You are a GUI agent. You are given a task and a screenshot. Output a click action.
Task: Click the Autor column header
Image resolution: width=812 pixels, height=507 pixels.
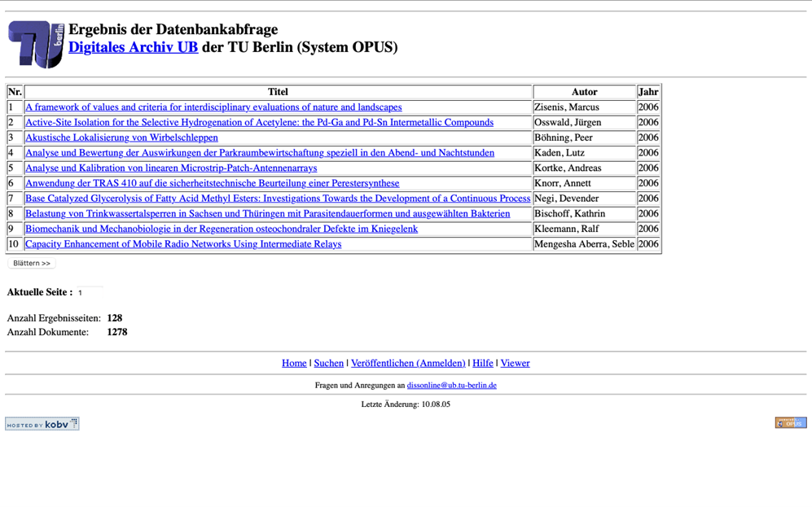tap(584, 92)
